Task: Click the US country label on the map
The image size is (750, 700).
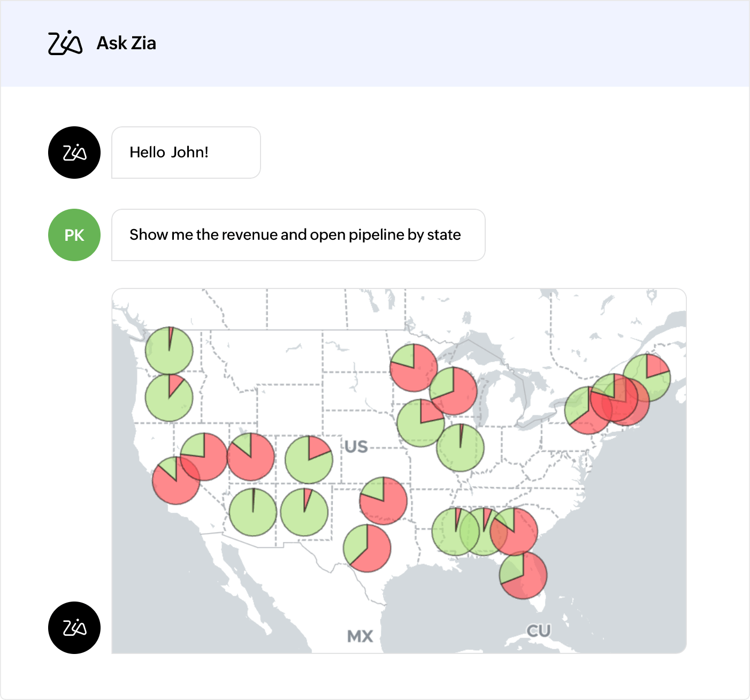Action: click(356, 447)
